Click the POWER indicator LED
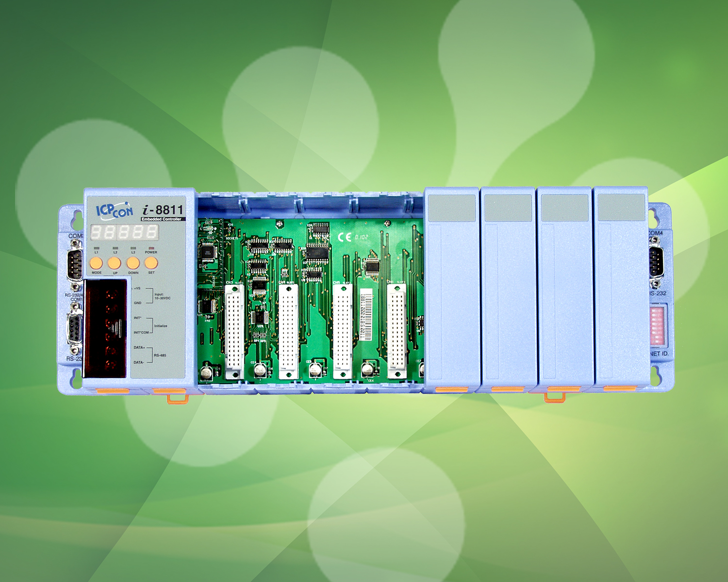 click(151, 248)
